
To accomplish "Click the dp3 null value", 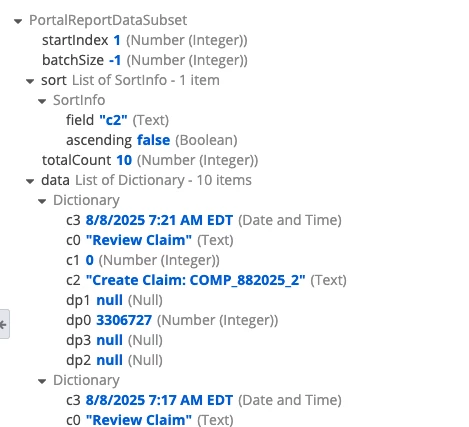I will pyautogui.click(x=109, y=340).
